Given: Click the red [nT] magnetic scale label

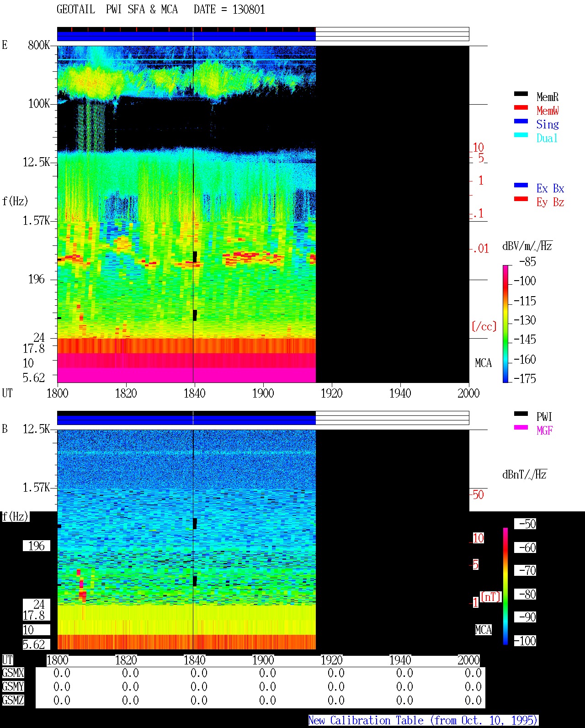Looking at the screenshot, I should pyautogui.click(x=491, y=597).
